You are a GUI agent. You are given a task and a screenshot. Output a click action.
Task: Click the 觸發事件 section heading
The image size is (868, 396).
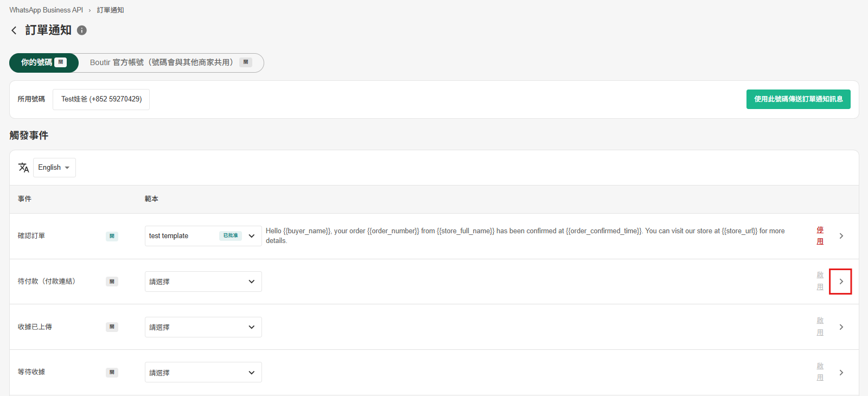tap(29, 135)
